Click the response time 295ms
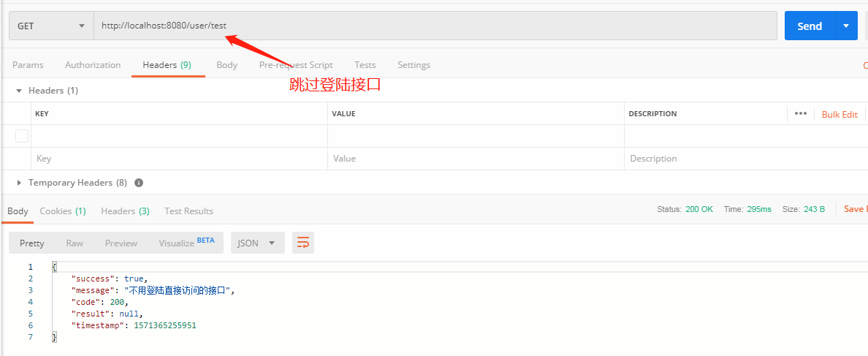 [758, 209]
